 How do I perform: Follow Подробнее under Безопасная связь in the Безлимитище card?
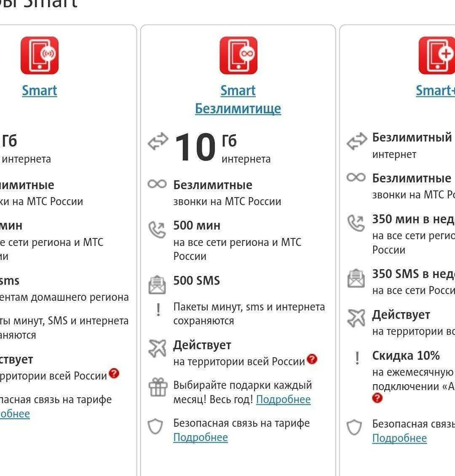(x=201, y=437)
